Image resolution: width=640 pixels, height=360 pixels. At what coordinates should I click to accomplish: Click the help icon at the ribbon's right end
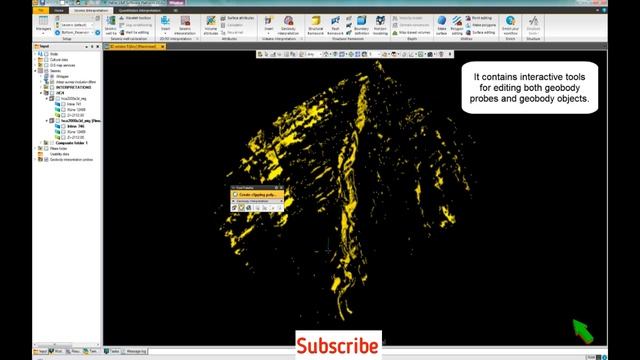tap(604, 10)
